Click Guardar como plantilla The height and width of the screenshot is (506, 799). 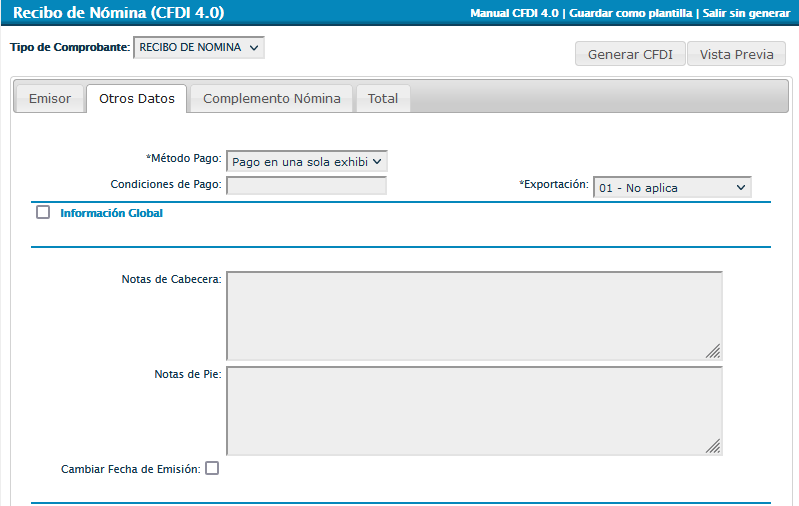630,13
